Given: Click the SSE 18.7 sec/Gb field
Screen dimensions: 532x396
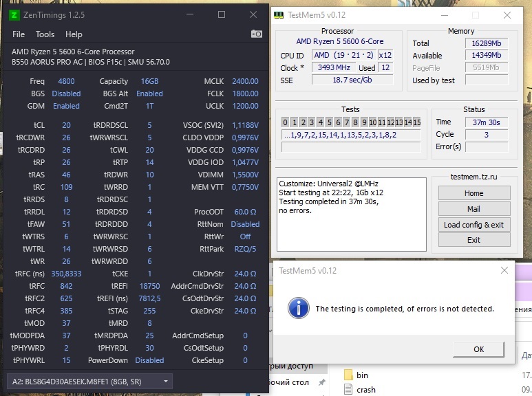Looking at the screenshot, I should point(352,80).
